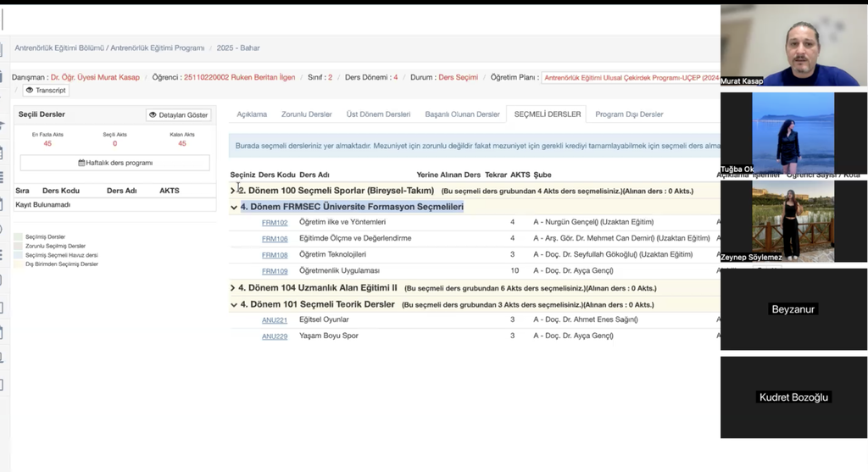Go to the Başarılı Olunan Dersler tab
Screen dimensions: 868x472
pyautogui.click(x=462, y=114)
